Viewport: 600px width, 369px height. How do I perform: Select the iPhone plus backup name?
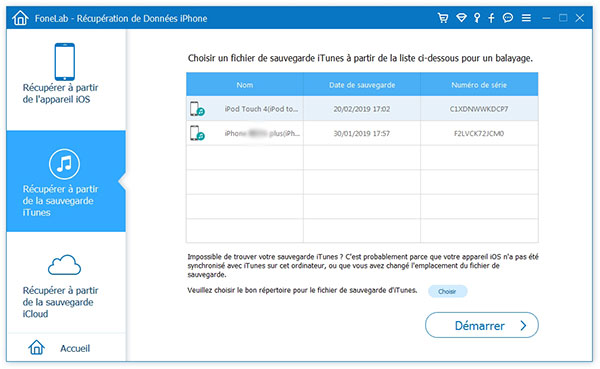(262, 134)
